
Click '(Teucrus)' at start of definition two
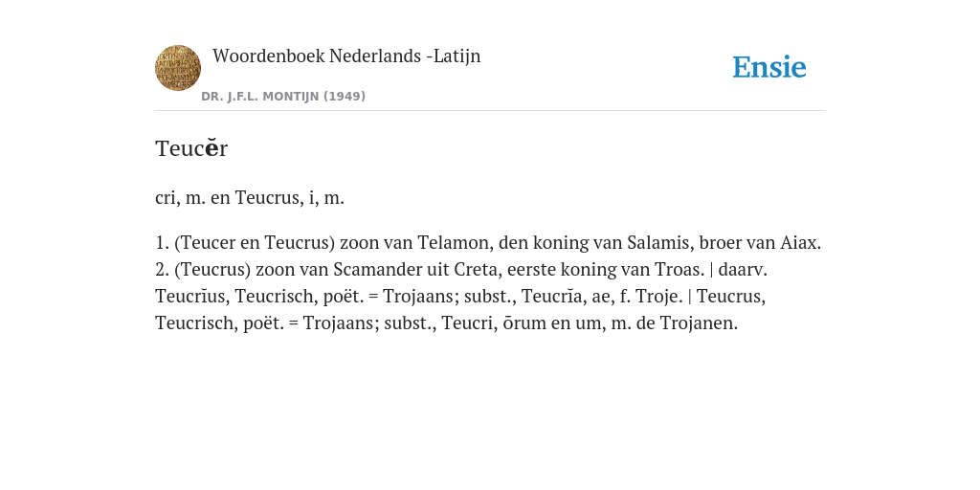click(212, 269)
